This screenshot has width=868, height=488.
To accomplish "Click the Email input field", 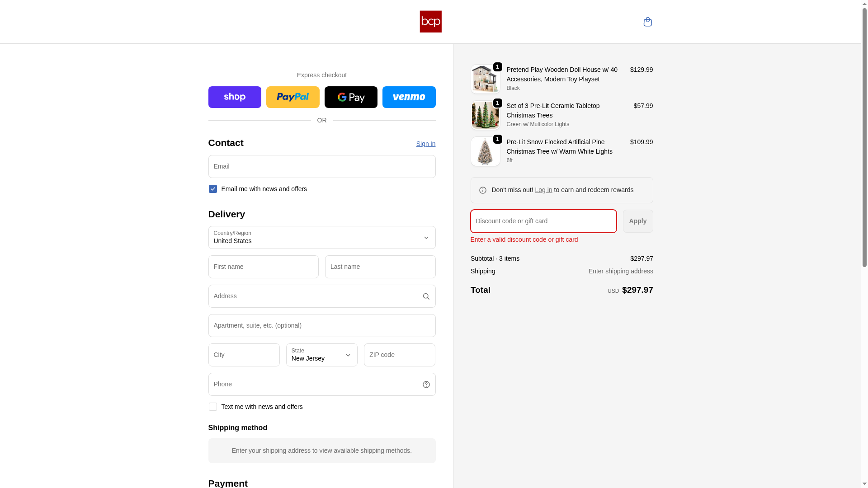I will (x=321, y=167).
